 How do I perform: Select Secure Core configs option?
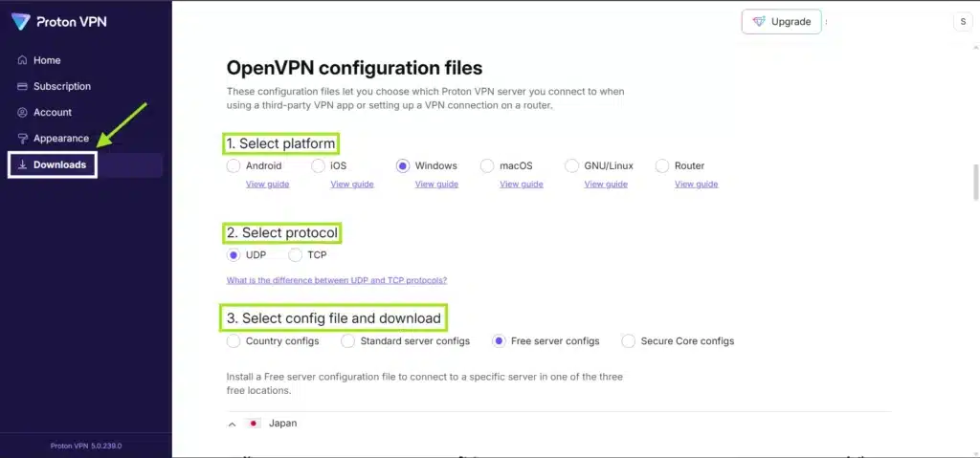(629, 341)
